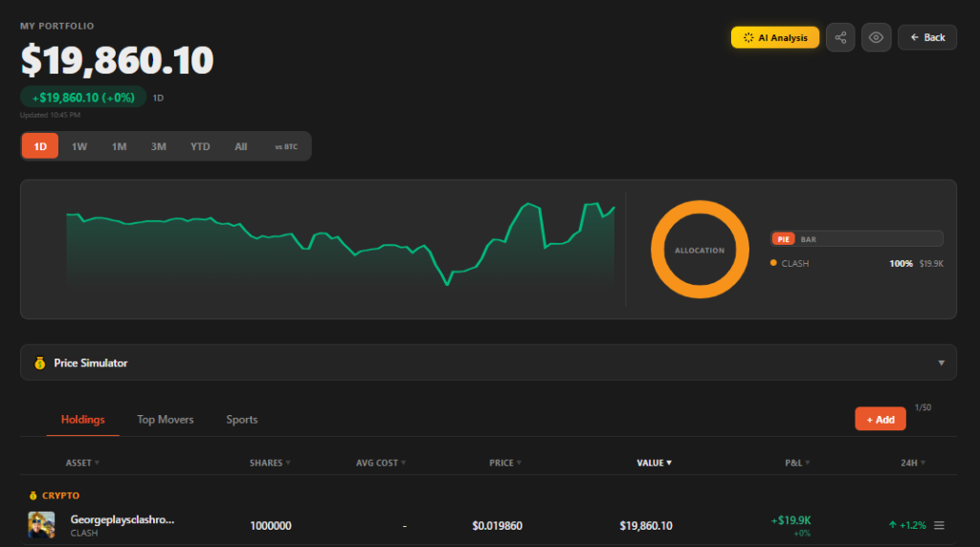Open the Sports tab
The width and height of the screenshot is (980, 547).
(241, 420)
